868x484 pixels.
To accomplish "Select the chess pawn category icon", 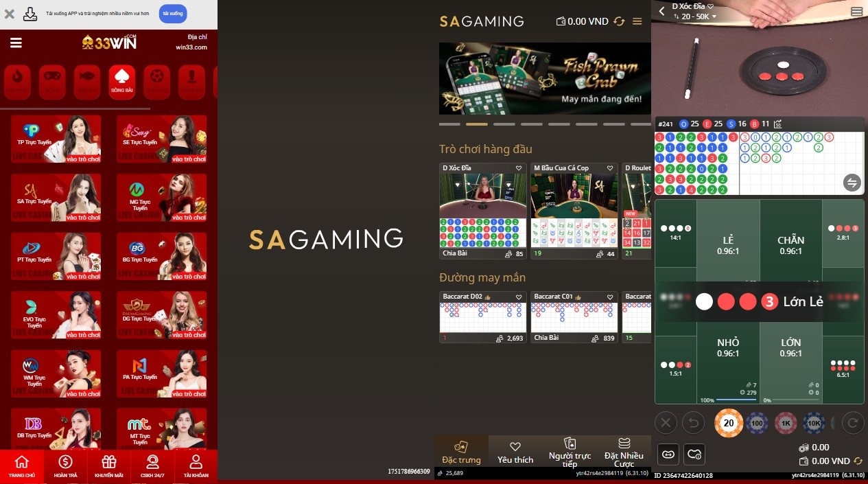I will (191, 82).
